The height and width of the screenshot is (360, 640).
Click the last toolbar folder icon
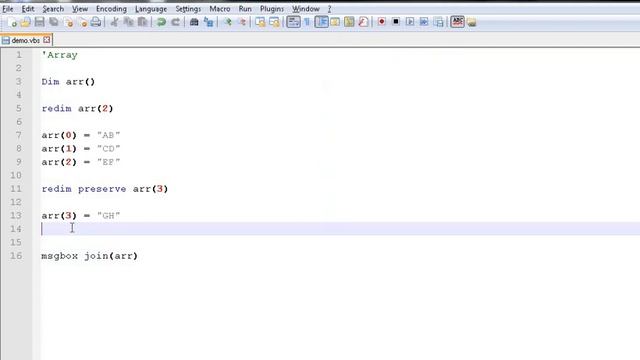click(x=472, y=22)
